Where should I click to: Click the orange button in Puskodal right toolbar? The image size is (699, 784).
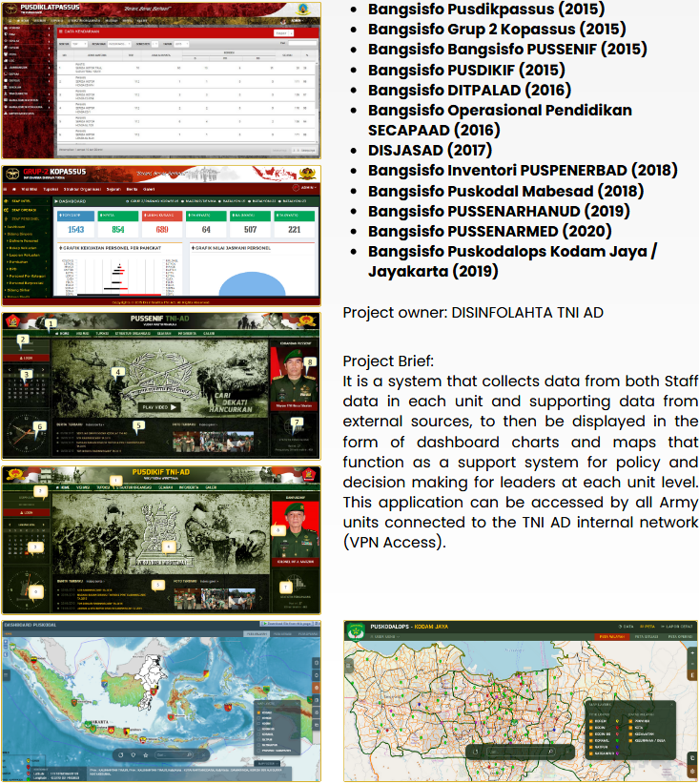(316, 688)
